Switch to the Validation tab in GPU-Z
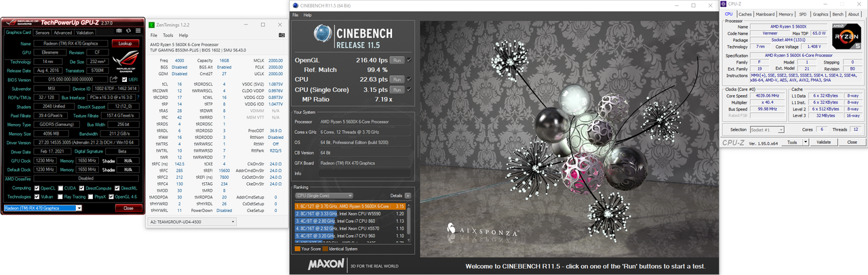The width and height of the screenshot is (868, 275). point(85,33)
